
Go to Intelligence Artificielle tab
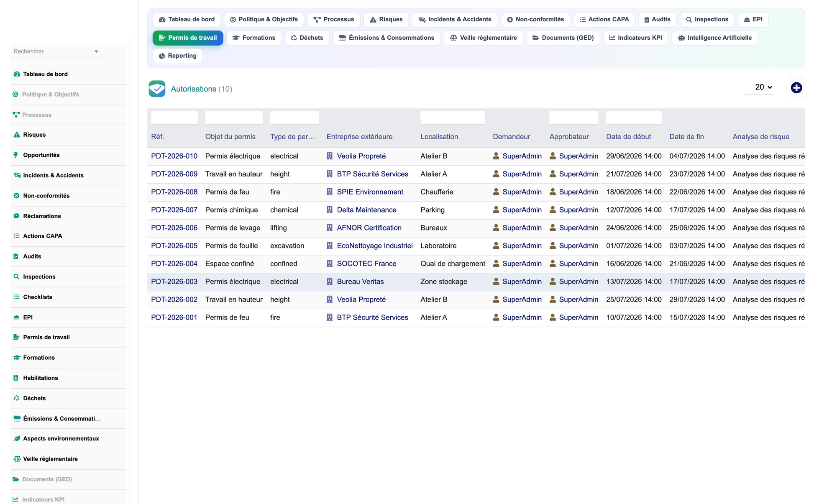click(714, 38)
